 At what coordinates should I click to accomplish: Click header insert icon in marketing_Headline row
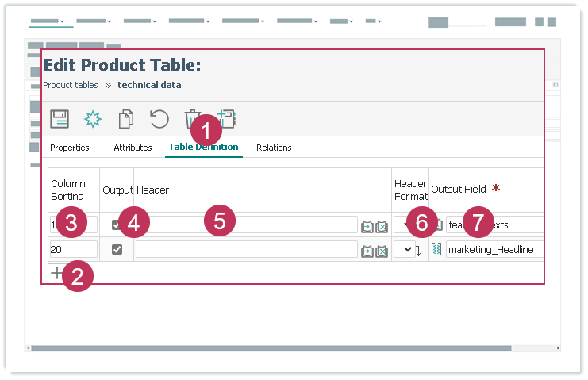tap(367, 251)
